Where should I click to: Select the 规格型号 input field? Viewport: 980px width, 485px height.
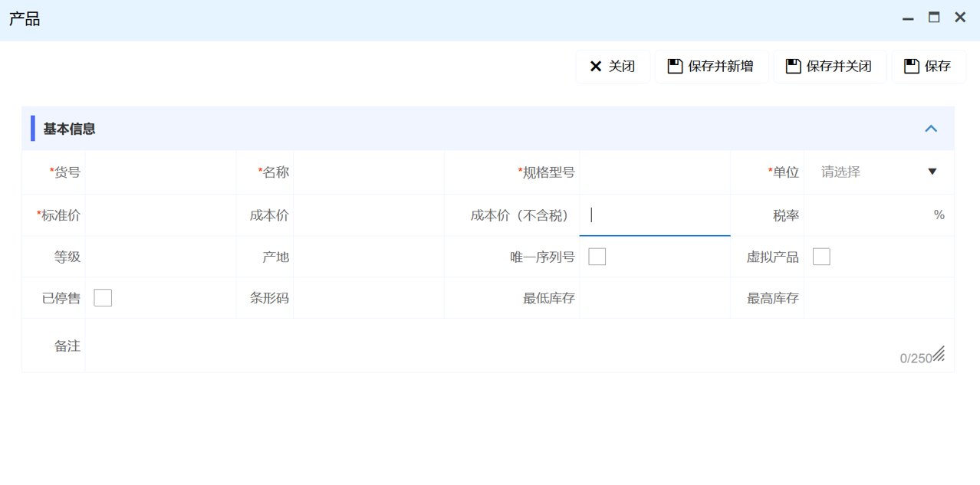pos(654,172)
